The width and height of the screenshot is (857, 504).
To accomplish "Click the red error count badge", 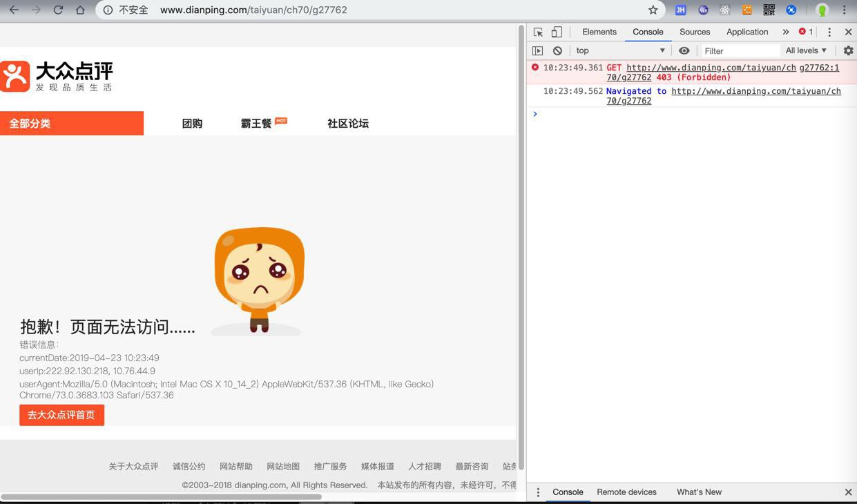I will (x=806, y=32).
